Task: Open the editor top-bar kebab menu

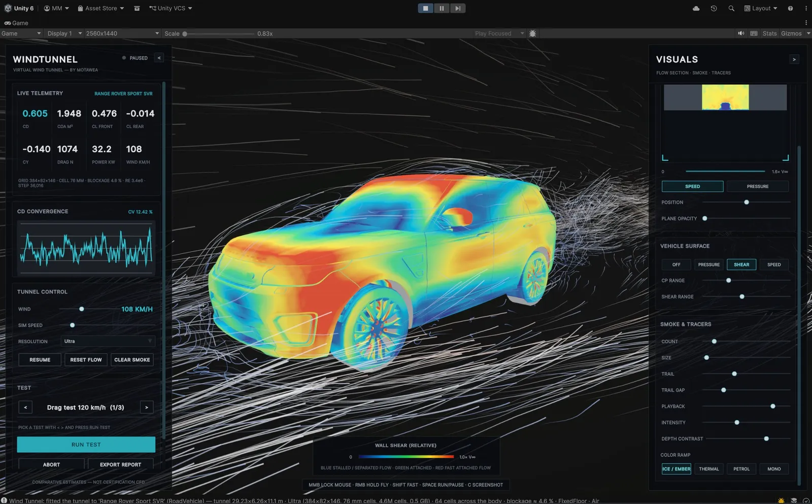Action: (x=806, y=8)
